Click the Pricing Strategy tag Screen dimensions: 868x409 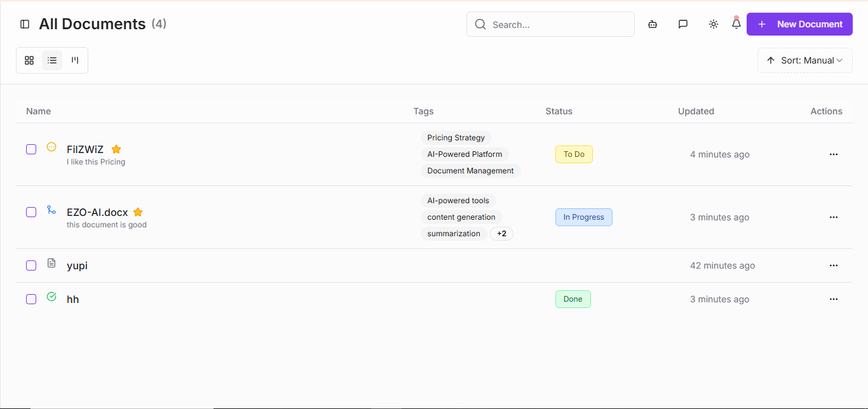click(456, 138)
